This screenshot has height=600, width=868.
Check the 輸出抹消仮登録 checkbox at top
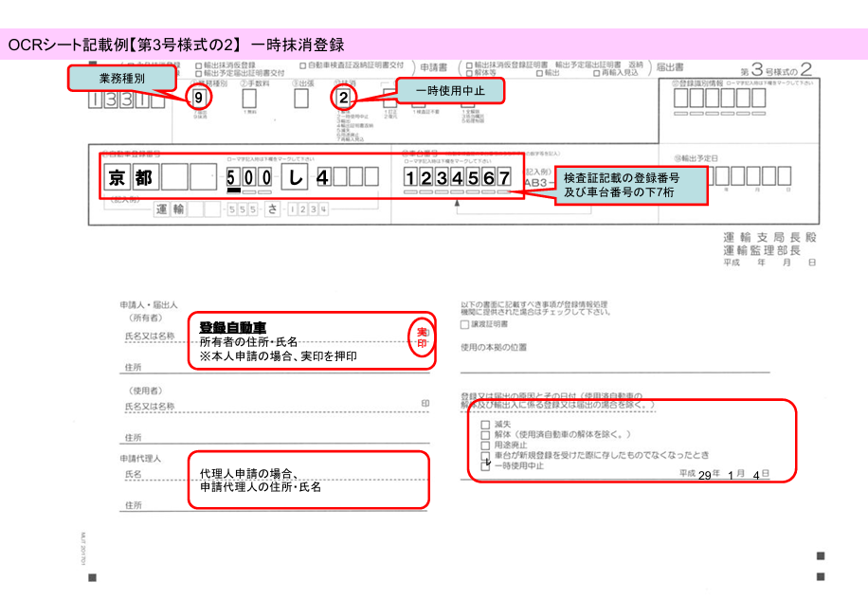point(199,65)
